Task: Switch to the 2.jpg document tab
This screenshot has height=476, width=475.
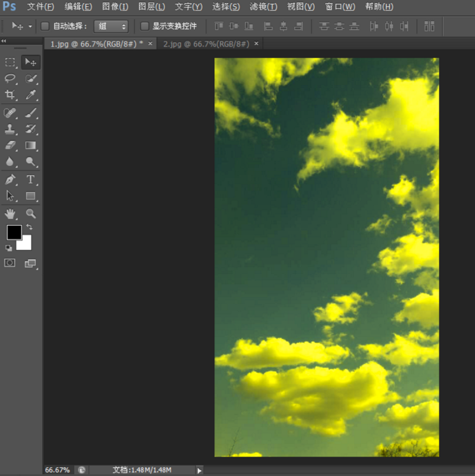Action: [x=206, y=43]
